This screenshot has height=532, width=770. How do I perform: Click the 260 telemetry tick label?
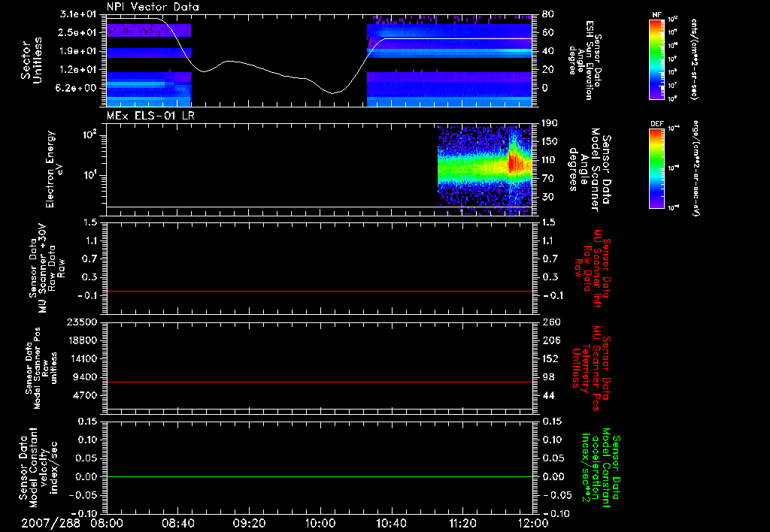pos(550,322)
